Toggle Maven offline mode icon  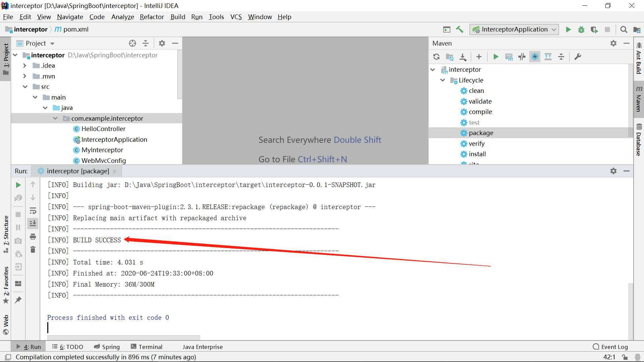pyautogui.click(x=522, y=57)
